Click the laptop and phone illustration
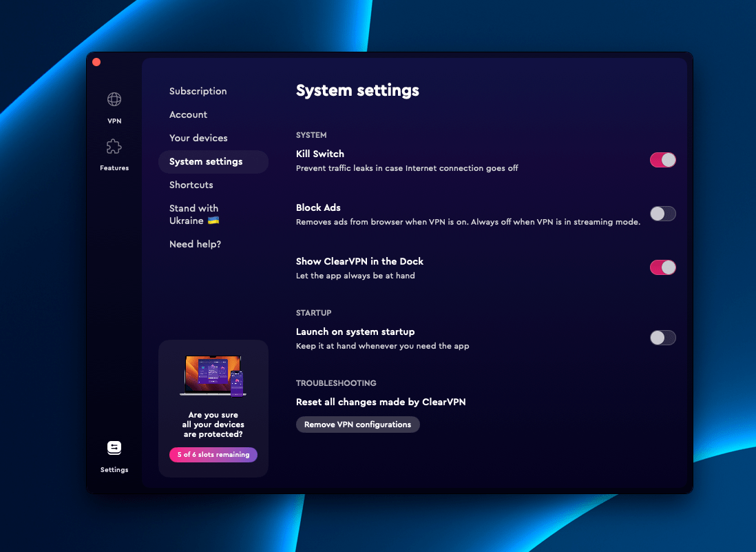The width and height of the screenshot is (756, 552). pos(213,376)
